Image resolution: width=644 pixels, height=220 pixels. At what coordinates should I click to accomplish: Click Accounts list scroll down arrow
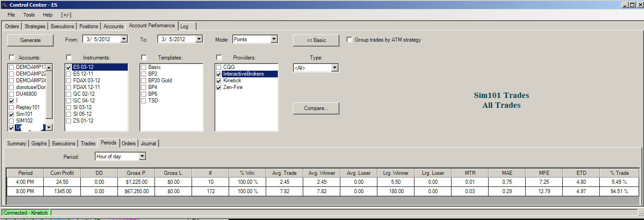tap(49, 127)
